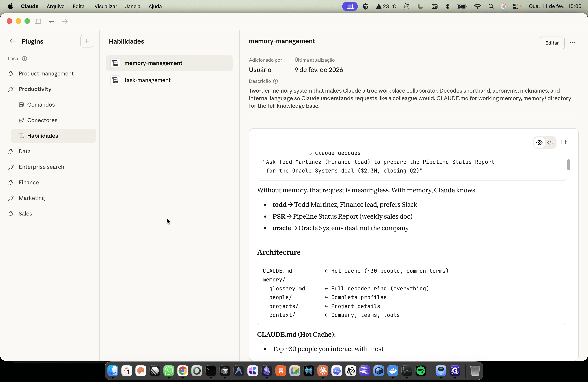This screenshot has width=588, height=382.
Task: Click the info icon beside Local
Action: 24,59
